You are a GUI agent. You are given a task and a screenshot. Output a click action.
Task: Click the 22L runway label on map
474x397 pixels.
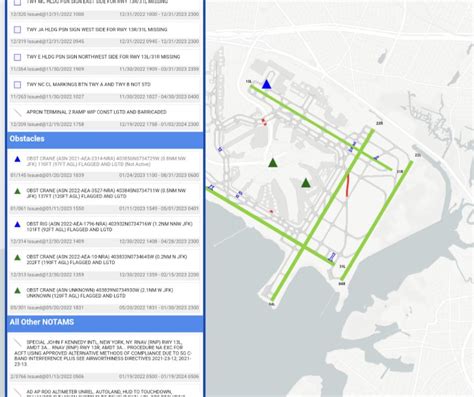[418, 155]
